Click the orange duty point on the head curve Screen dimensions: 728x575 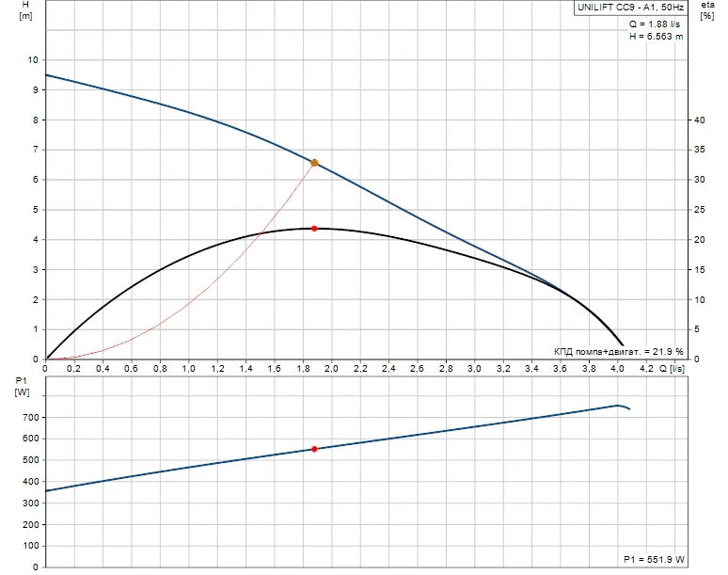[314, 163]
